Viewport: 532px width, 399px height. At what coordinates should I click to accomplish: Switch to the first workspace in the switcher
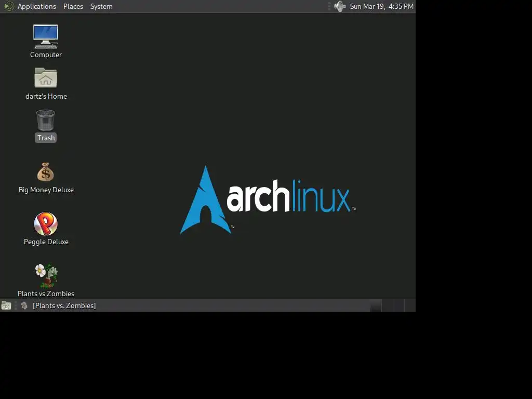pos(376,305)
